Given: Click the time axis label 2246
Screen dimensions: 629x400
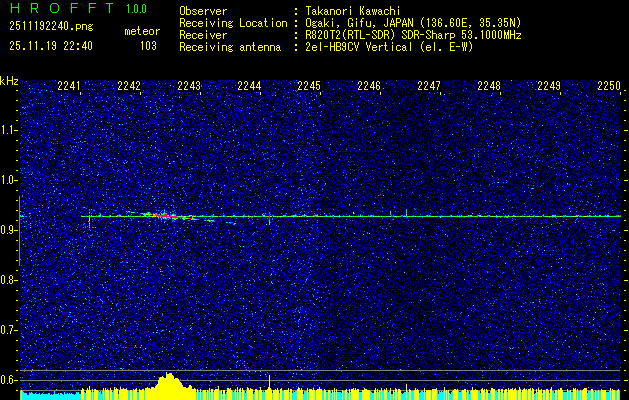Looking at the screenshot, I should pos(369,86).
